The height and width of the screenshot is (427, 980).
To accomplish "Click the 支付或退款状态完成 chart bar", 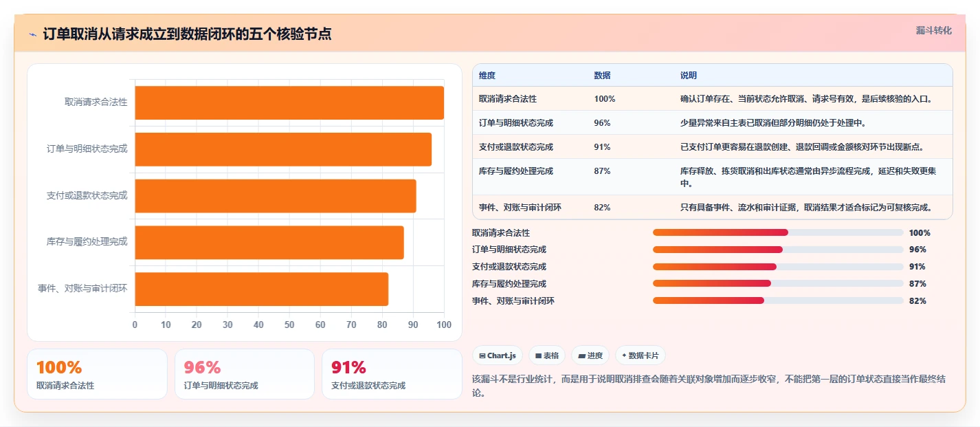I will pyautogui.click(x=276, y=196).
